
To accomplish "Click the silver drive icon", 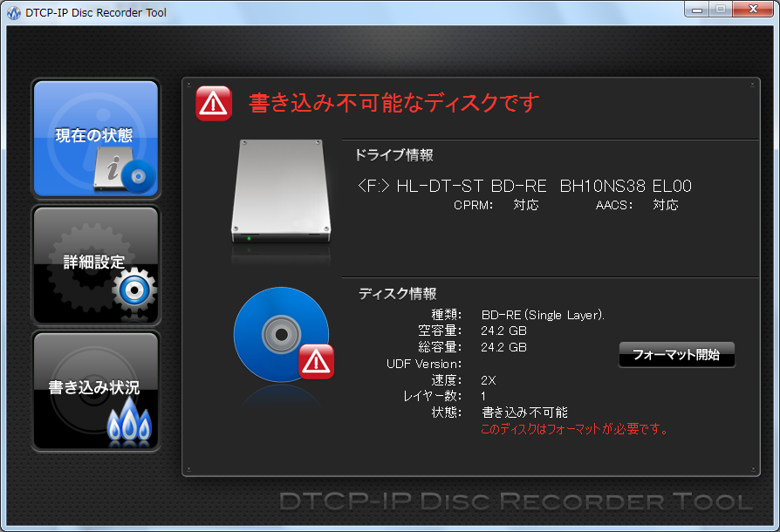I will [x=281, y=192].
